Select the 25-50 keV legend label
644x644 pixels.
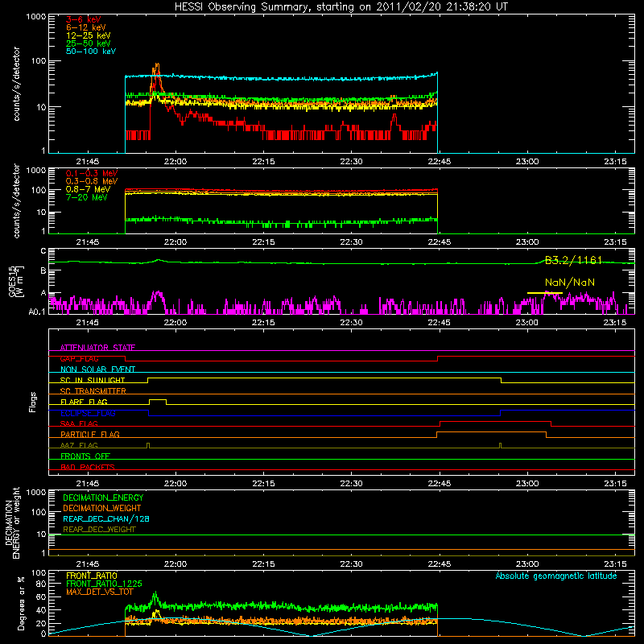tap(89, 43)
